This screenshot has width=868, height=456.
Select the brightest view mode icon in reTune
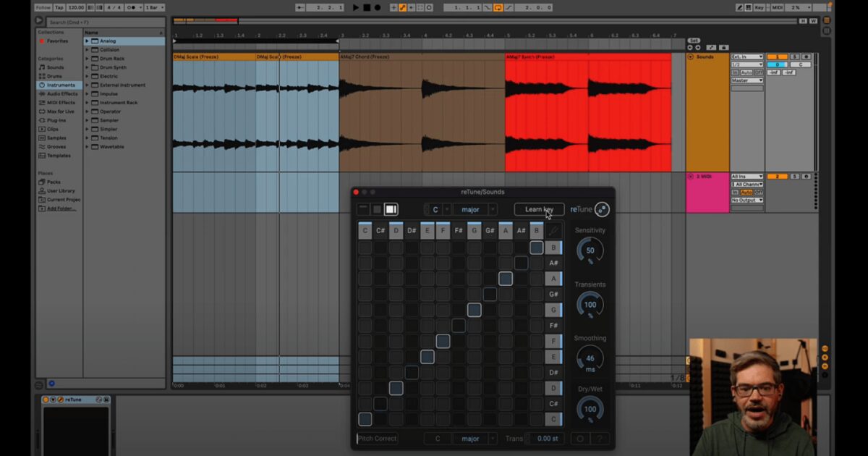tap(391, 209)
